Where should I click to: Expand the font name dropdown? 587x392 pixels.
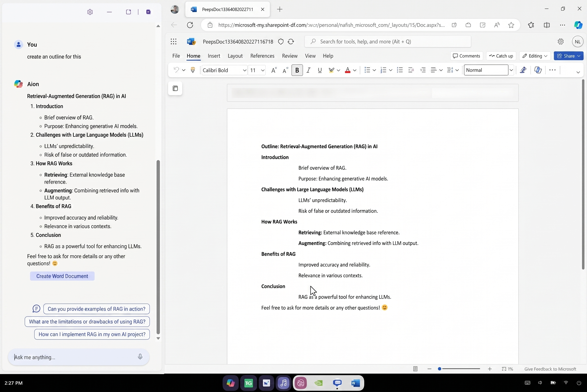coord(245,71)
